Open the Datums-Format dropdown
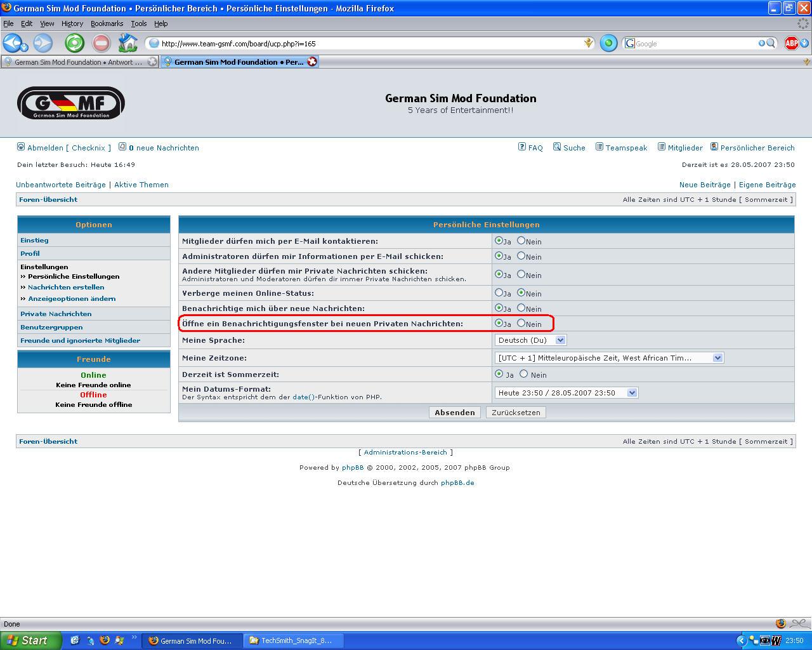Screen dimensions: 812x650 coord(632,393)
